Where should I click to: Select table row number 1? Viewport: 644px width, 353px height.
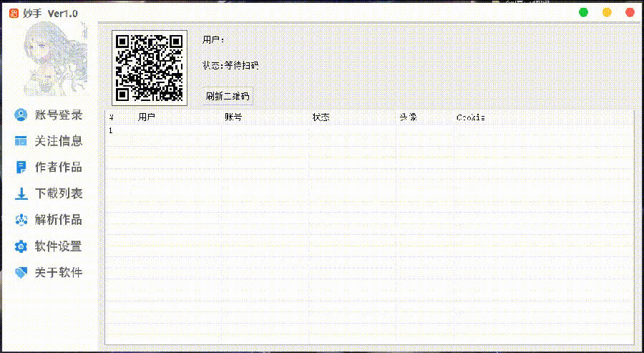[370, 131]
